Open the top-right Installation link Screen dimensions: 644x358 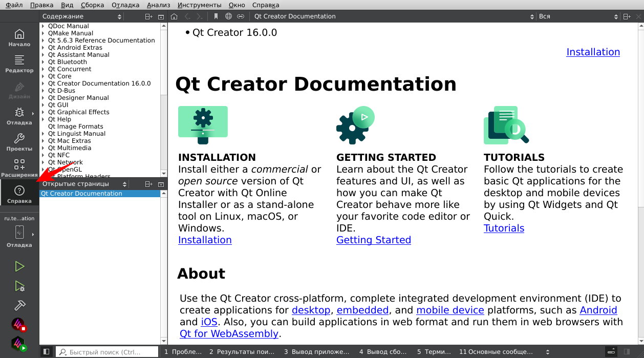click(x=593, y=52)
